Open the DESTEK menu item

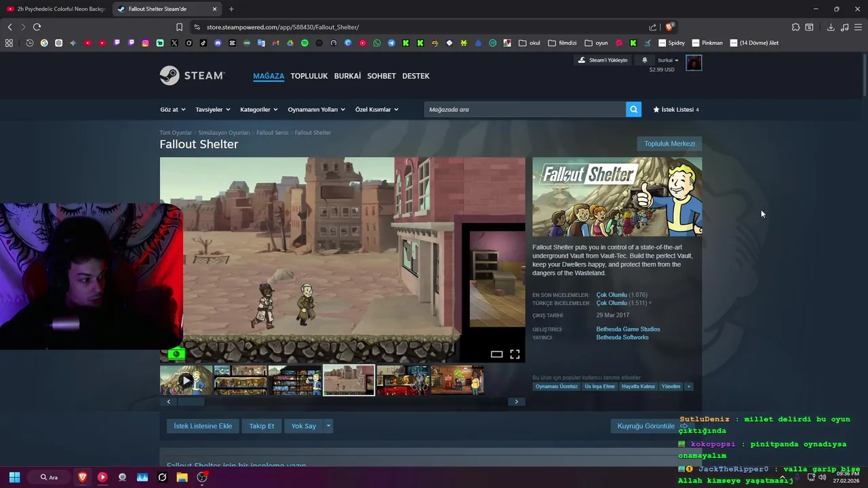[416, 76]
